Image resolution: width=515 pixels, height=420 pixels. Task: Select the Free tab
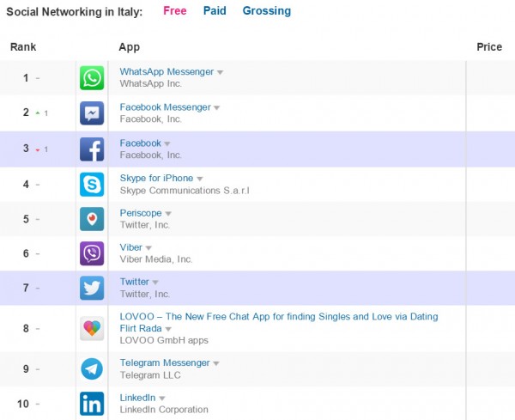pyautogui.click(x=174, y=11)
